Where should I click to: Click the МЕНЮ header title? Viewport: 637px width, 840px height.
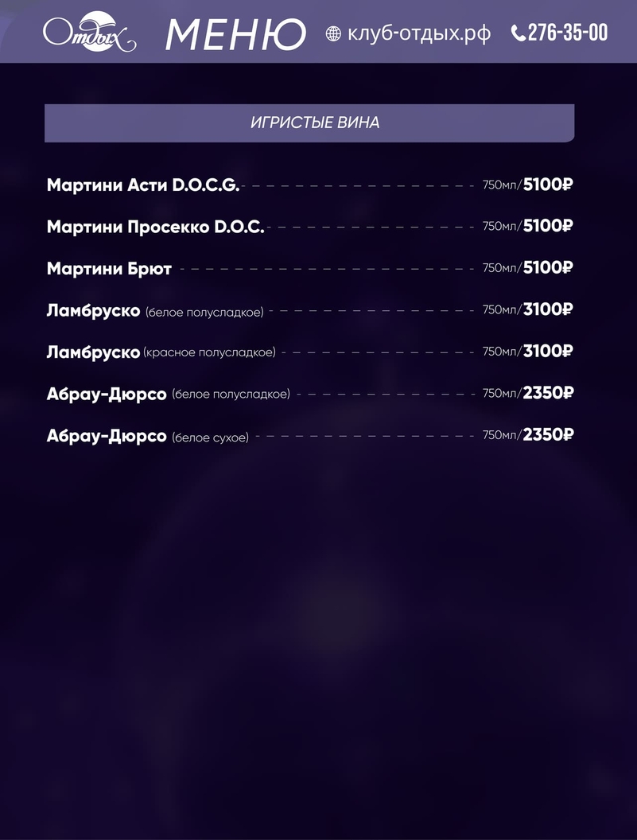pos(235,34)
